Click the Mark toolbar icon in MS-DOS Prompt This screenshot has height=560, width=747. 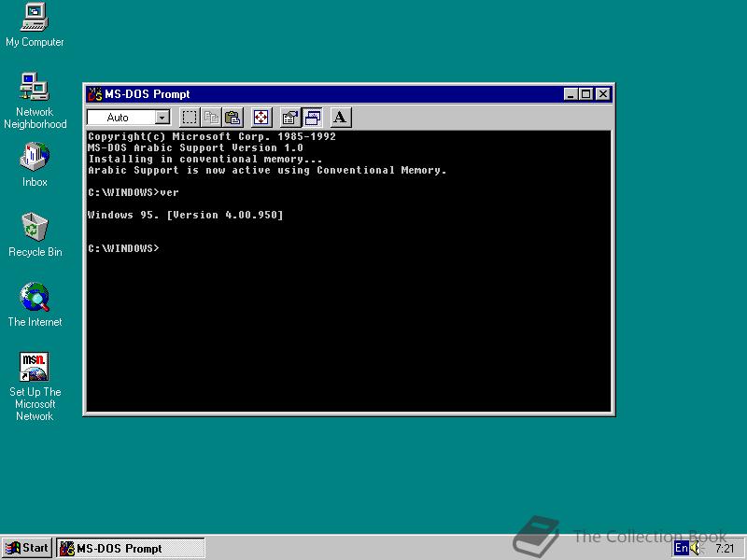(x=190, y=118)
